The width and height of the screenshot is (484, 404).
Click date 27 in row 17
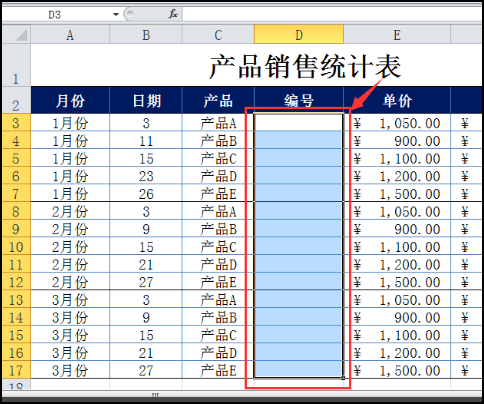coord(146,370)
